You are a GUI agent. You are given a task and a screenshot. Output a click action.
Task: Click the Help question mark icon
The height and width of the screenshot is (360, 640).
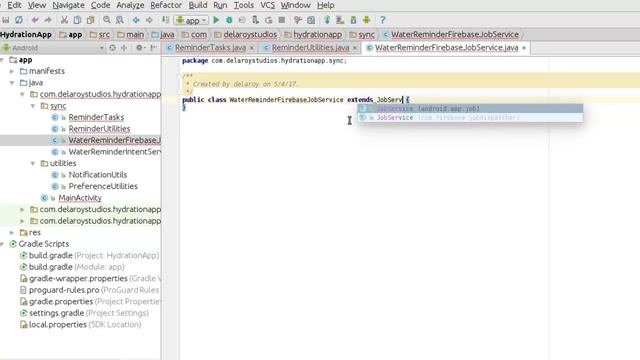pyautogui.click(x=382, y=20)
